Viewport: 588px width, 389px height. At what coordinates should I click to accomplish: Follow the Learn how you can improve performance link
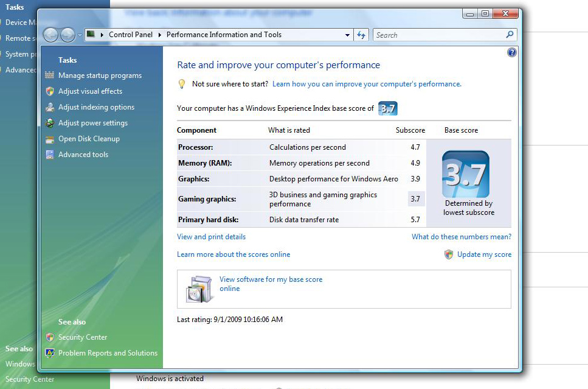point(367,84)
